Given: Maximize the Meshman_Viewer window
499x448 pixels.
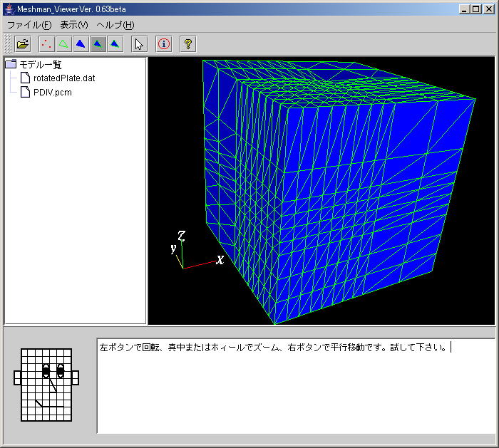Looking at the screenshot, I should tap(475, 9).
